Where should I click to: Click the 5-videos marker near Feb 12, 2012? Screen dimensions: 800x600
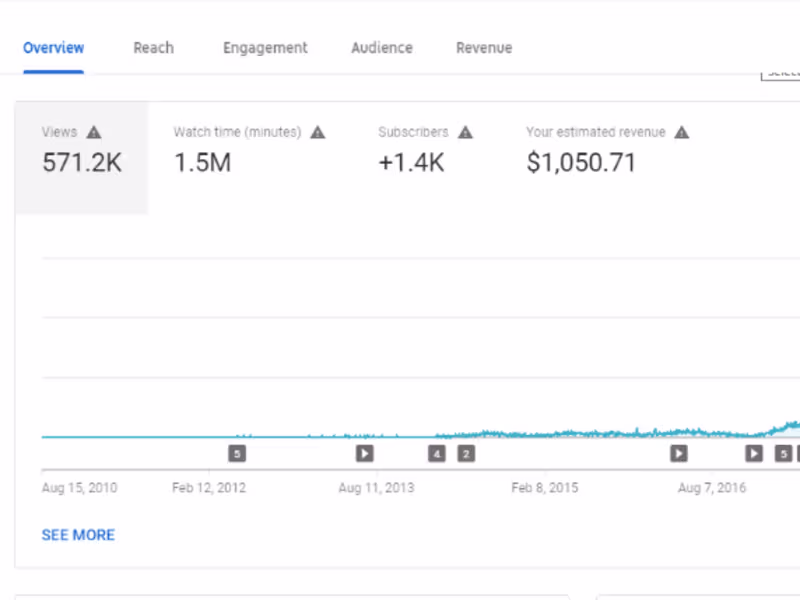(x=237, y=454)
